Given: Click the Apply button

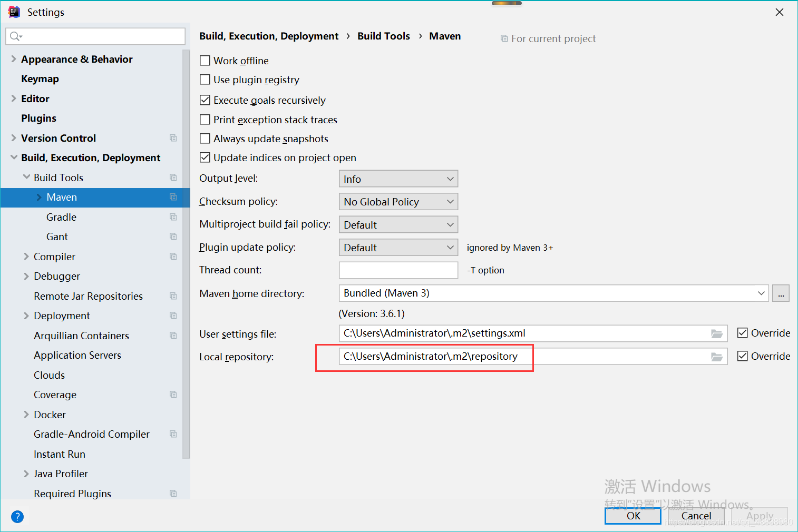Looking at the screenshot, I should point(760,516).
